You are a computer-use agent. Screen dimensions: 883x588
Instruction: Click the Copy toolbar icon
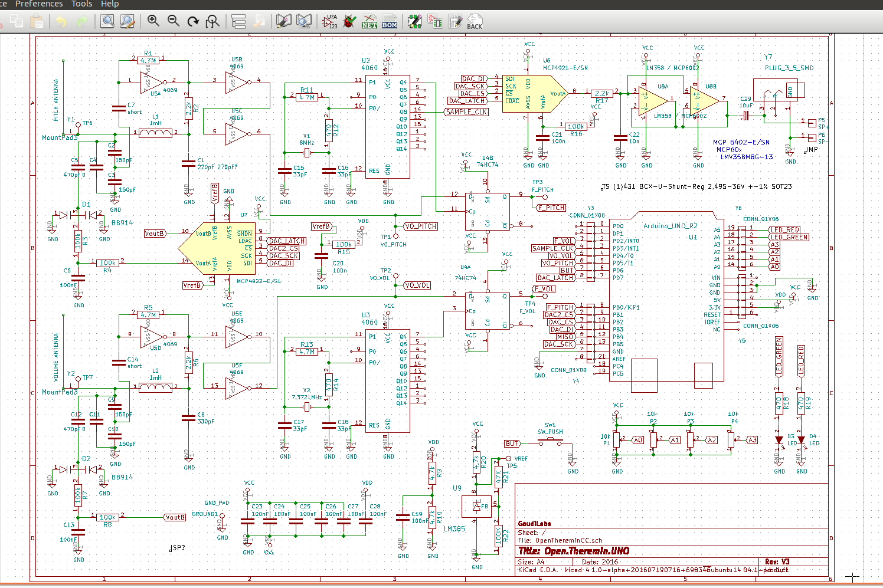pos(16,22)
